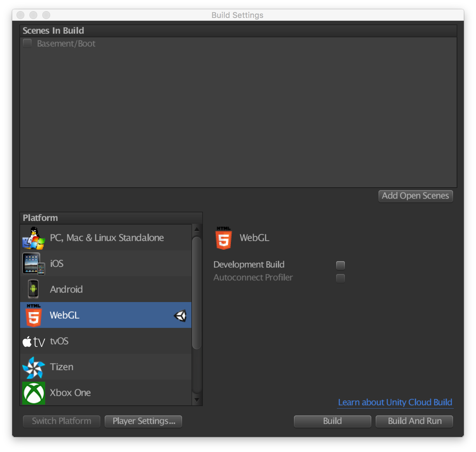The width and height of the screenshot is (476, 452).
Task: Click the Build And Run button
Action: point(414,421)
